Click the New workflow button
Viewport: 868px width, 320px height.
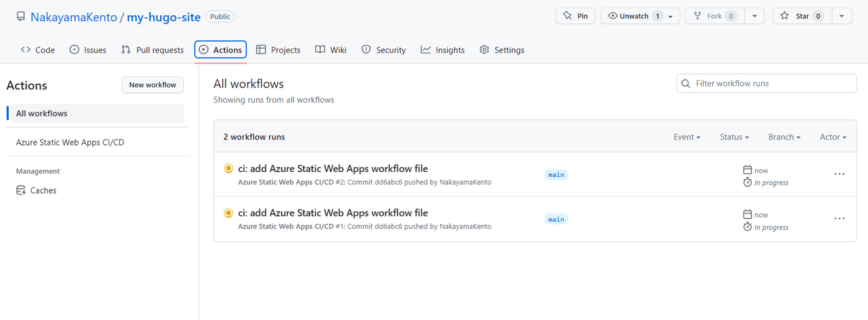pos(152,85)
